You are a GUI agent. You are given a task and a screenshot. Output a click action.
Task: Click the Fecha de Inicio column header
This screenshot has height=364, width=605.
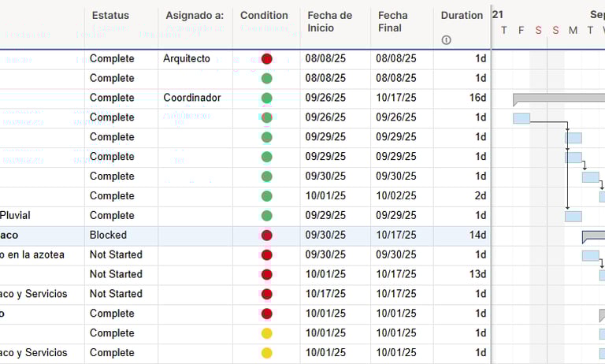coord(329,22)
